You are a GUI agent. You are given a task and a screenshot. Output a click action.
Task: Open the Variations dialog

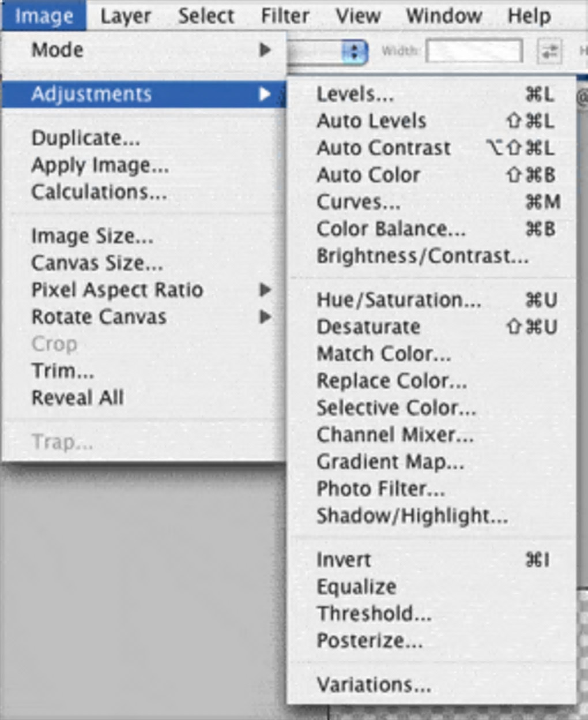tap(374, 685)
